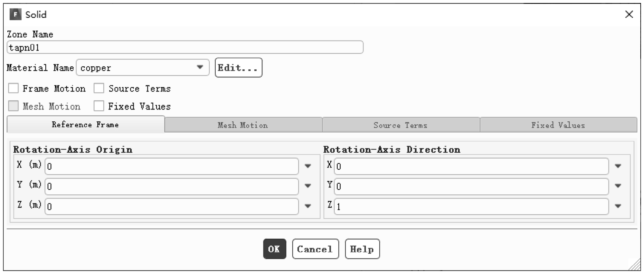
Task: Expand the origin Z (m) dropdown arrow
Action: [308, 206]
